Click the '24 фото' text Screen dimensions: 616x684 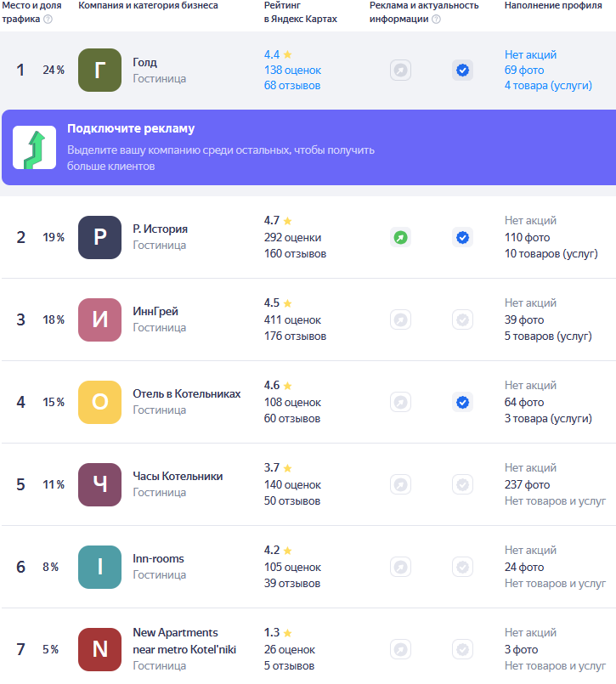pyautogui.click(x=524, y=567)
